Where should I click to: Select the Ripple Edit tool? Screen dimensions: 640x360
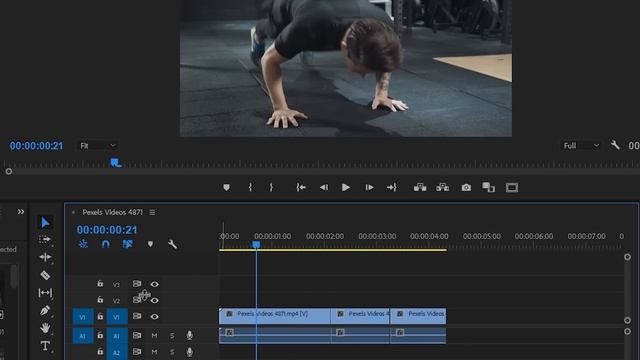(x=45, y=257)
